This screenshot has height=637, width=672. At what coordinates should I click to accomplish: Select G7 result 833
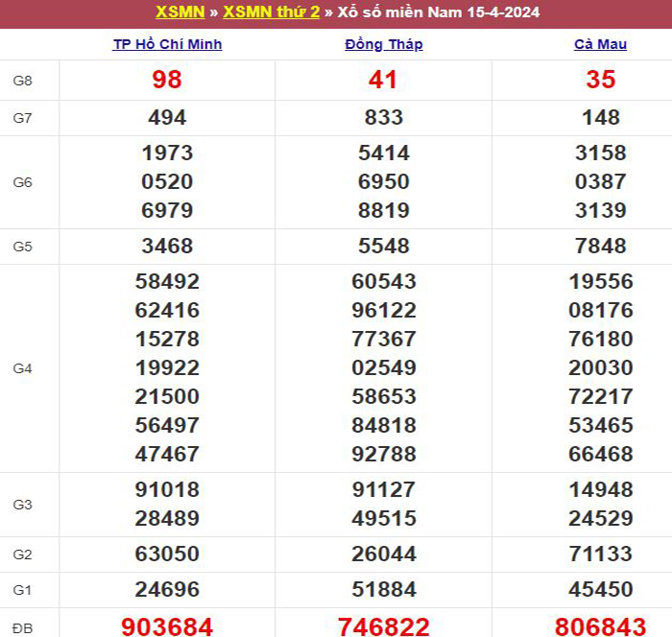[384, 118]
